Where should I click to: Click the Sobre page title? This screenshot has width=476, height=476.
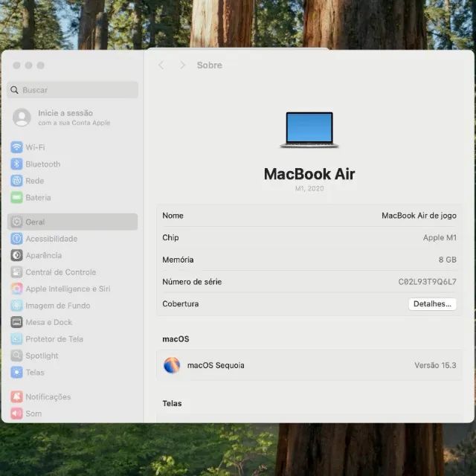click(x=210, y=65)
